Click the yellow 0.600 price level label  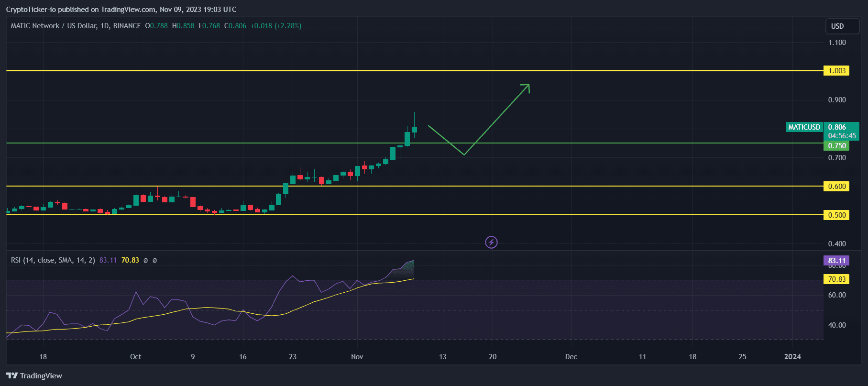836,187
